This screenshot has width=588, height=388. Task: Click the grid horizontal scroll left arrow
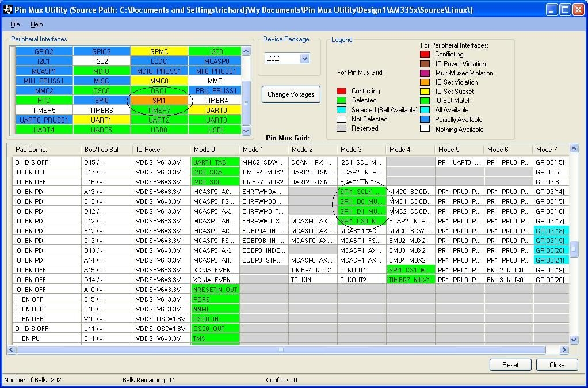tap(12, 350)
